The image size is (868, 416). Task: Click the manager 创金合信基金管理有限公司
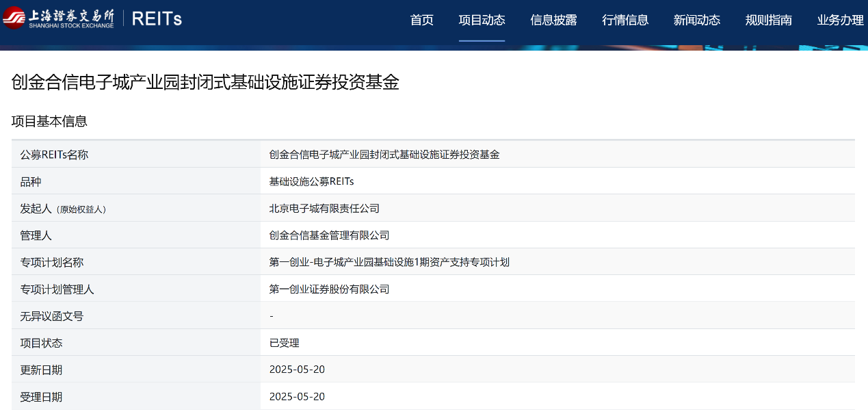(329, 235)
